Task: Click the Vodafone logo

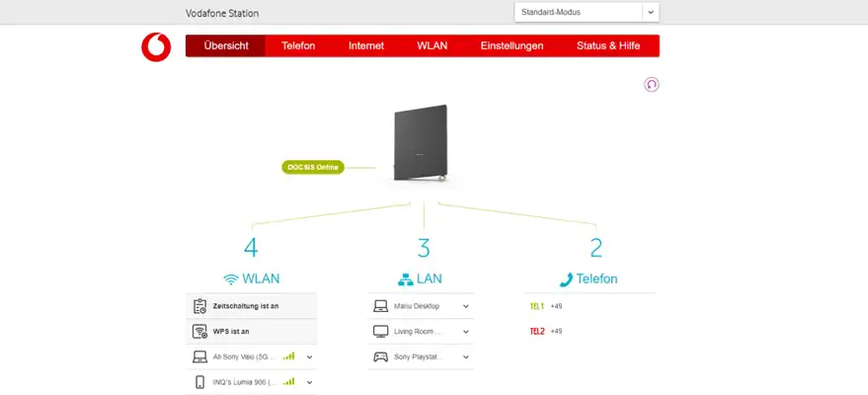Action: (155, 46)
